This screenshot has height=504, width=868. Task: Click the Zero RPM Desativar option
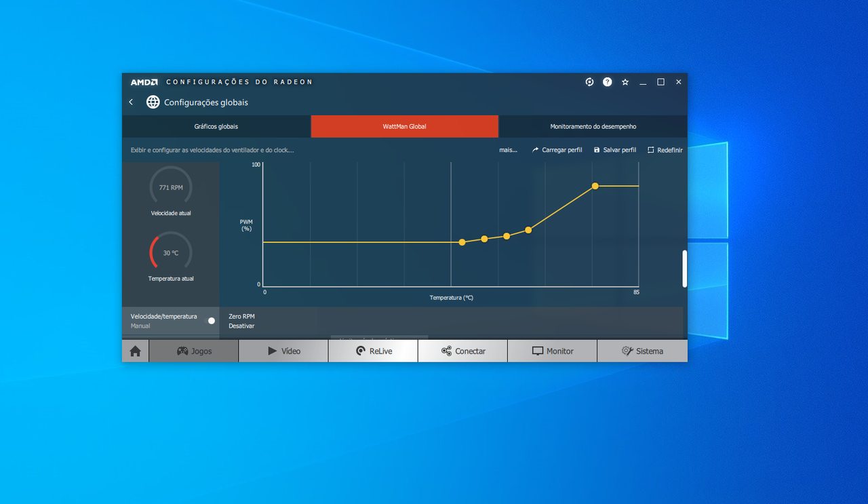click(241, 321)
